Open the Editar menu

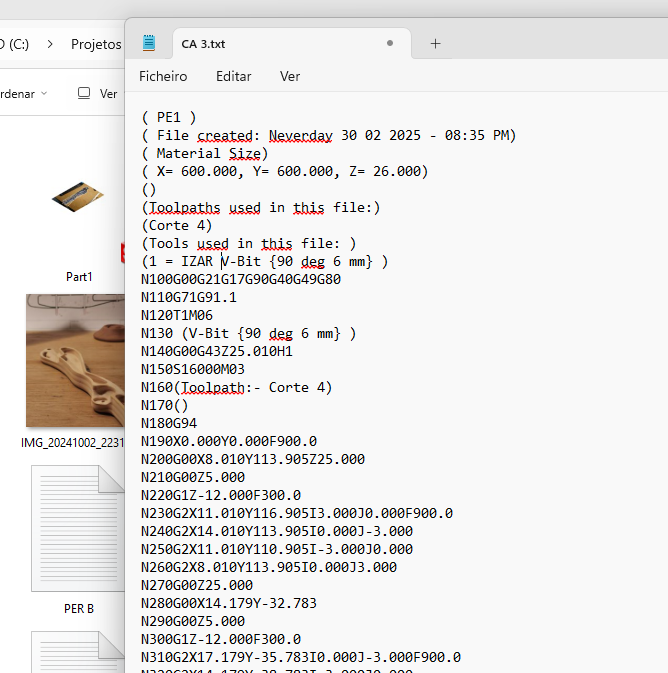[x=233, y=76]
